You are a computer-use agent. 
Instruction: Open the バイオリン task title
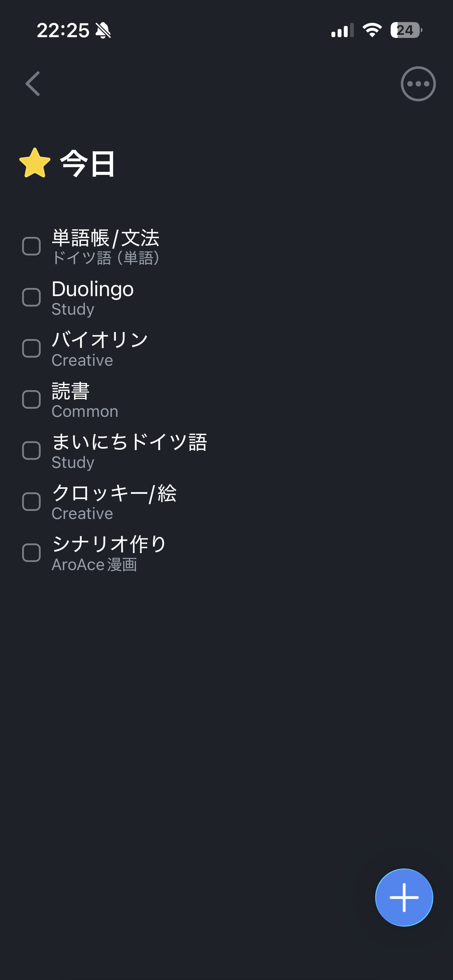(100, 340)
